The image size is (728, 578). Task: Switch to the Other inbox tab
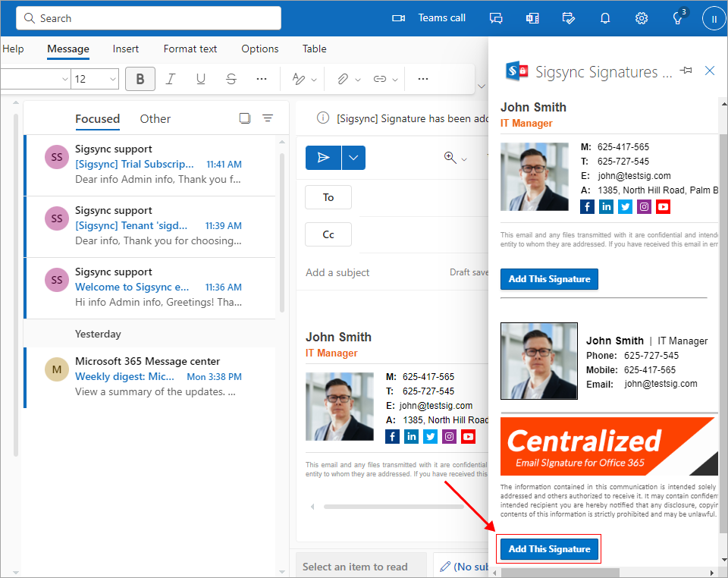click(x=155, y=118)
